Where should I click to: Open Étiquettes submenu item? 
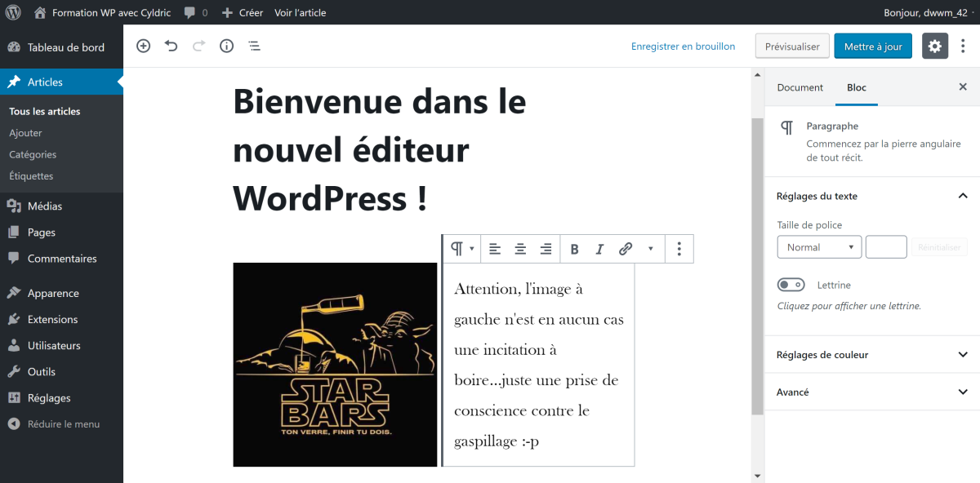tap(31, 176)
